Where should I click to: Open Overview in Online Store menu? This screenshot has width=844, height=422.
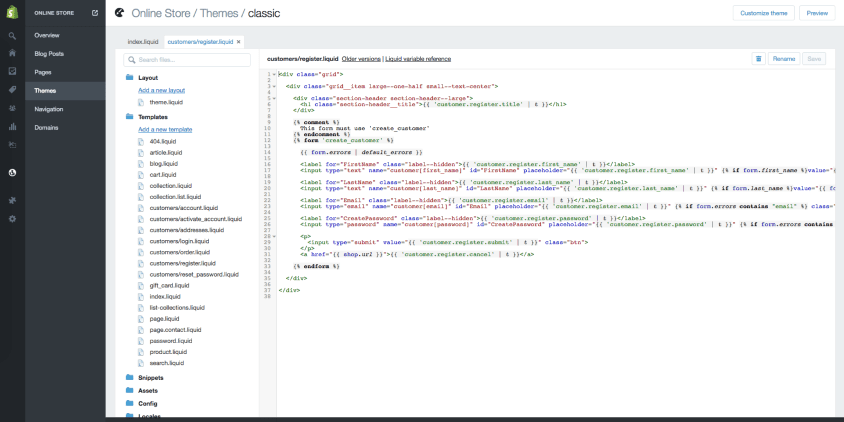point(47,36)
